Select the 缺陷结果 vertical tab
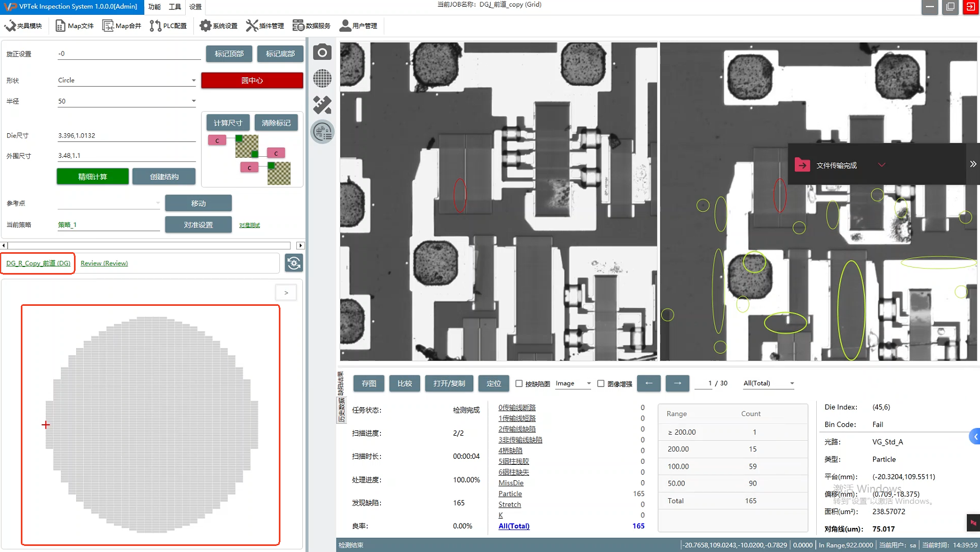Screen dimensions: 980x552 (341, 384)
